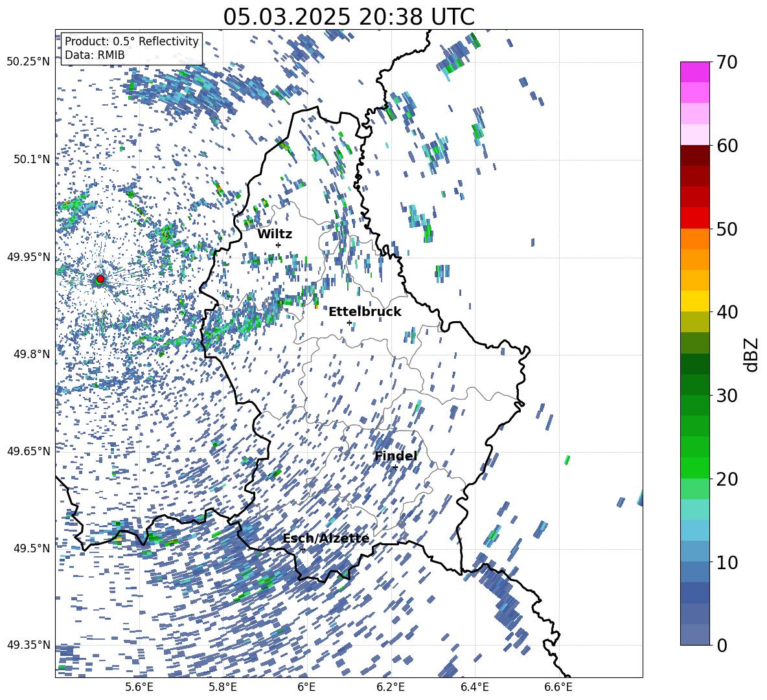Click the 6.2°E longitude label
This screenshot has width=767, height=700.
tap(391, 687)
